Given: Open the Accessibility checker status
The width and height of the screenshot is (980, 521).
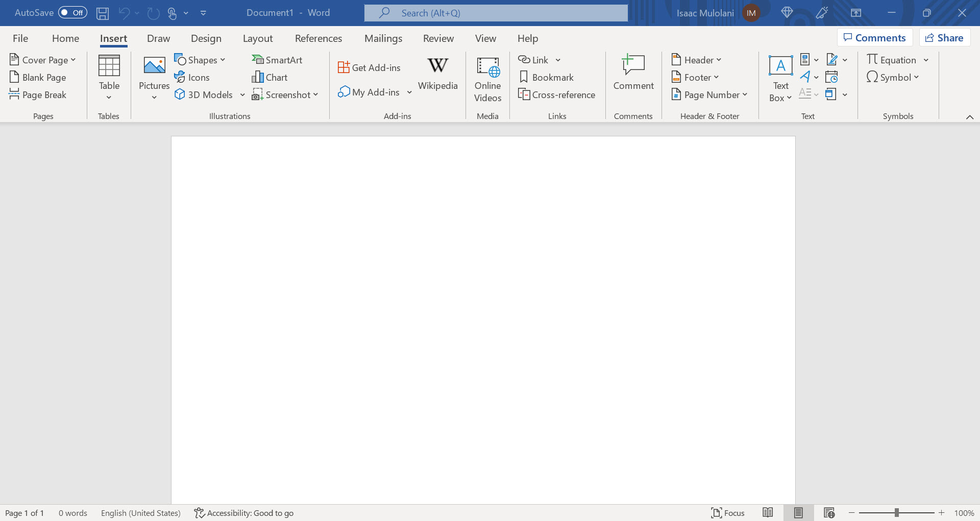Looking at the screenshot, I should pos(243,513).
